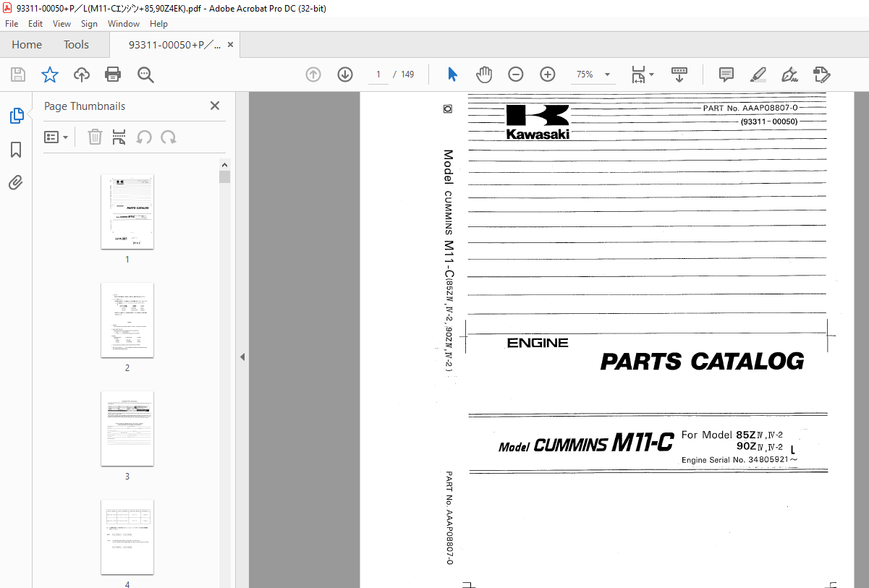Click the Kawasaki logo on the page
The image size is (869, 588).
(x=538, y=122)
